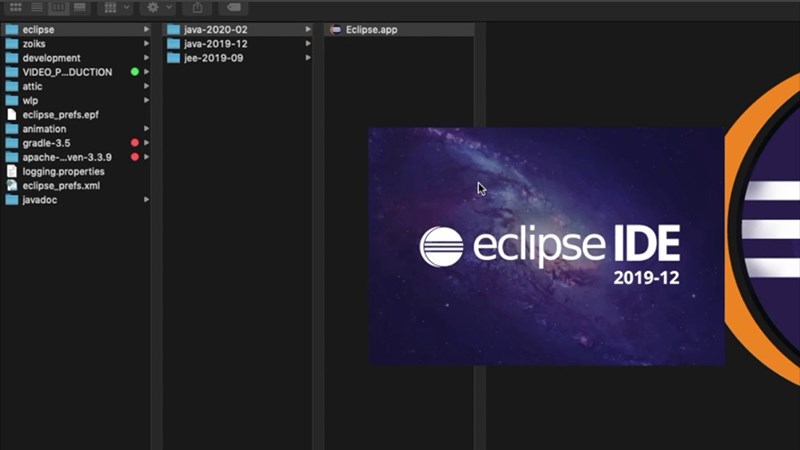The height and width of the screenshot is (450, 800).
Task: Click the eclipse_prefs.epf document icon
Action: [x=12, y=115]
